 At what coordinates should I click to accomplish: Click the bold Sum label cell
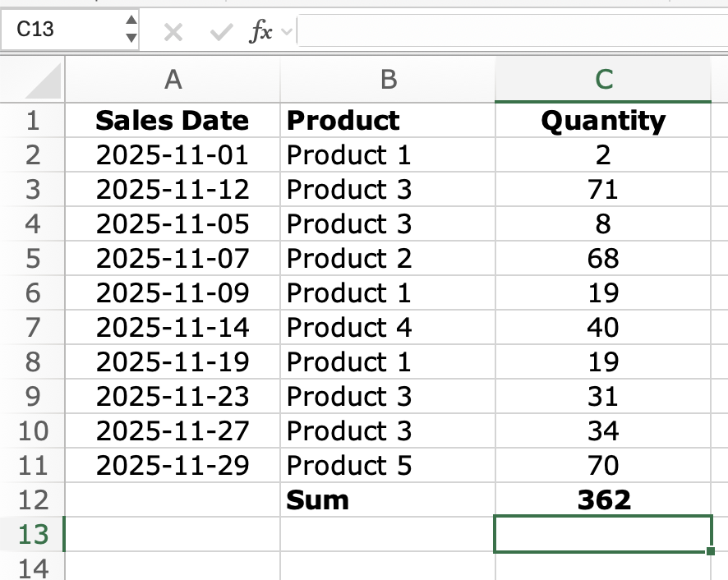(x=388, y=500)
